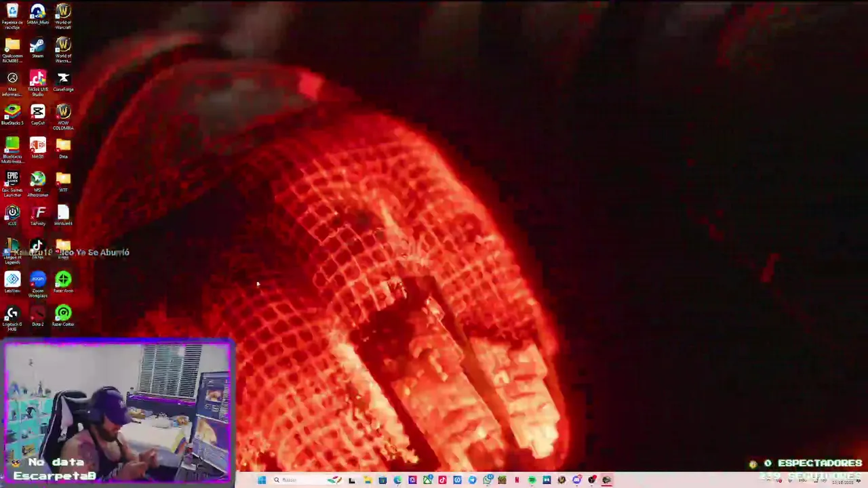Select the WOW COLOMBIA shortcut
Screen dimensions: 868x488
[63, 117]
